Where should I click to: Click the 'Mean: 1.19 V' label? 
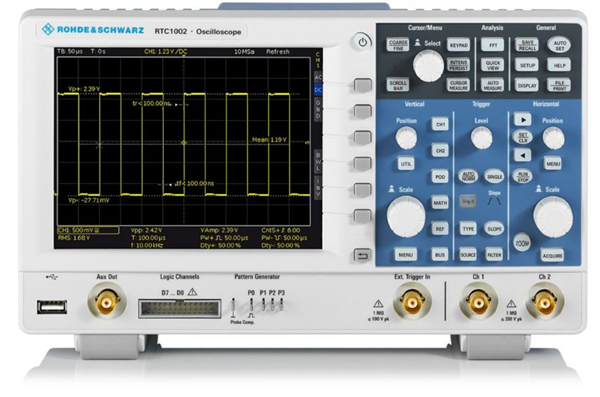pyautogui.click(x=269, y=140)
